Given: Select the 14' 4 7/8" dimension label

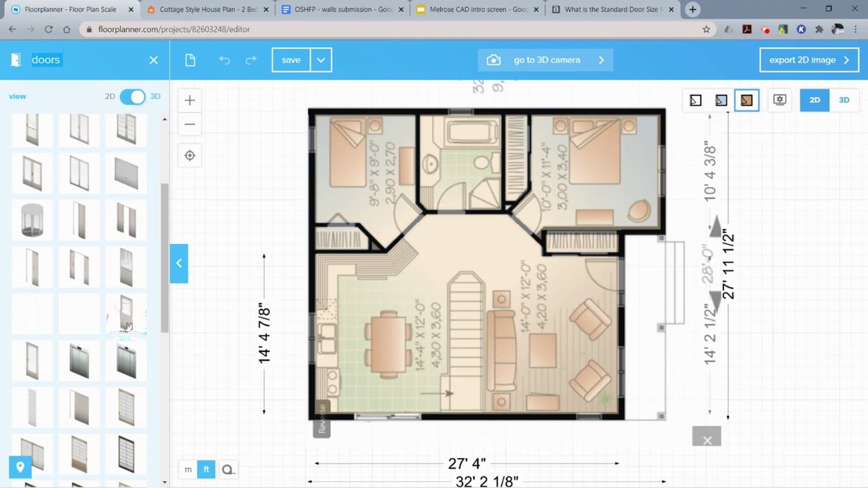Looking at the screenshot, I should pos(264,333).
